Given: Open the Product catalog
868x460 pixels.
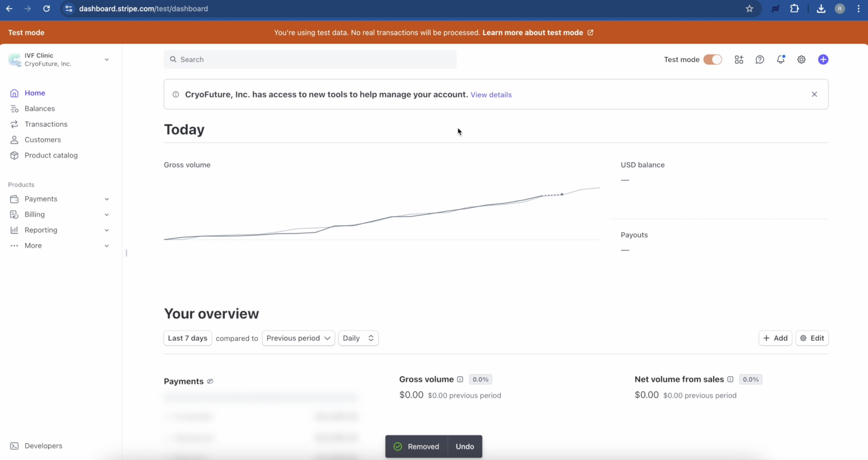Looking at the screenshot, I should [51, 155].
